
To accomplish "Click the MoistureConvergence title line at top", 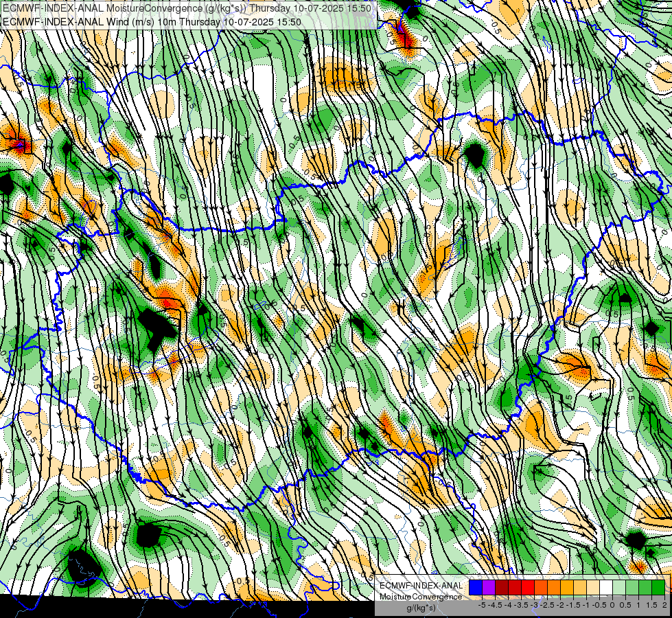I will (187, 8).
